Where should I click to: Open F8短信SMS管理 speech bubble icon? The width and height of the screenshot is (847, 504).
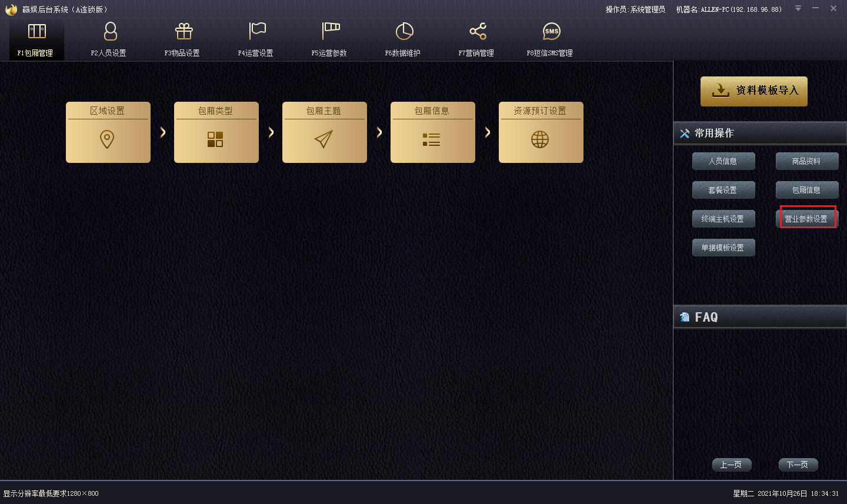click(551, 31)
